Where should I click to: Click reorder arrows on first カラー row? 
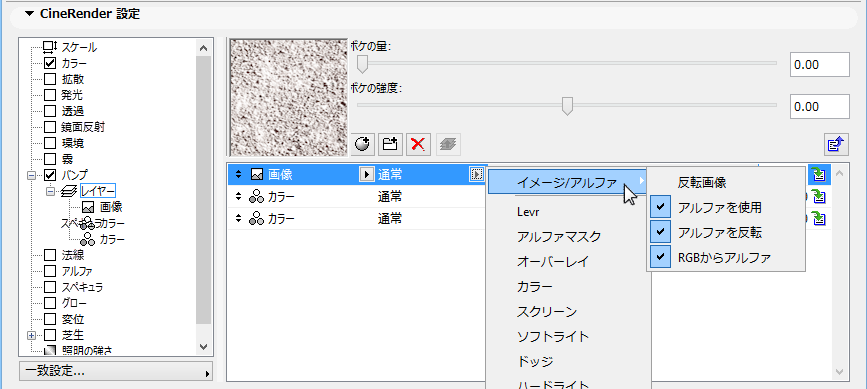238,196
